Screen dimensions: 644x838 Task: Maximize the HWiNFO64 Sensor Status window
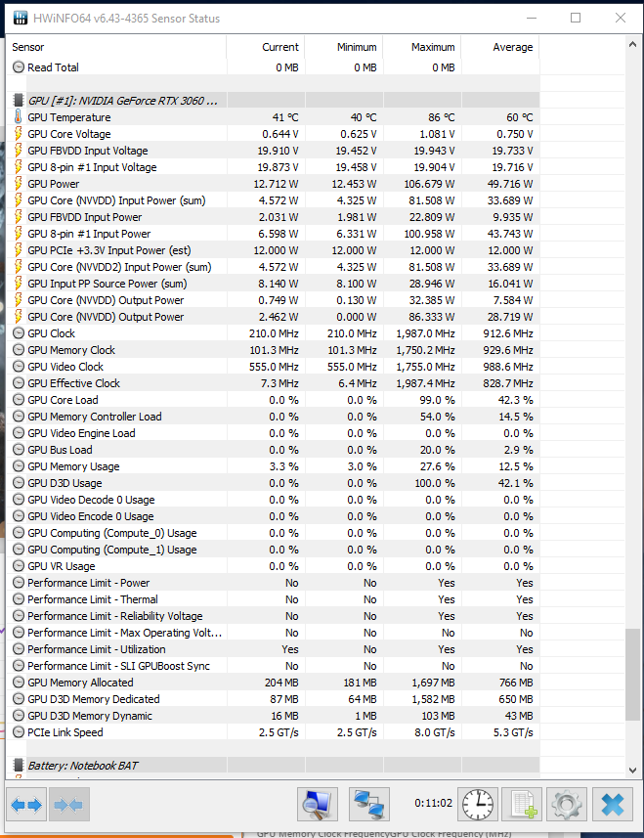(576, 18)
